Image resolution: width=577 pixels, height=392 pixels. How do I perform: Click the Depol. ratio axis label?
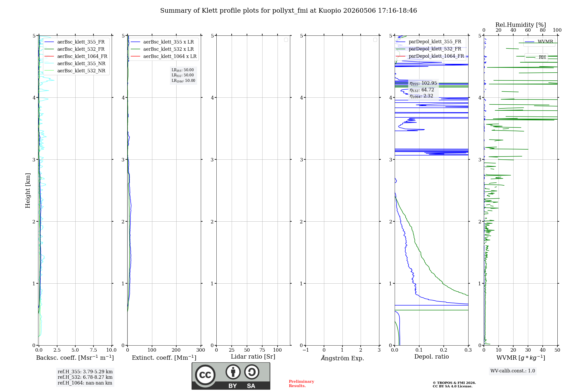pyautogui.click(x=432, y=357)
